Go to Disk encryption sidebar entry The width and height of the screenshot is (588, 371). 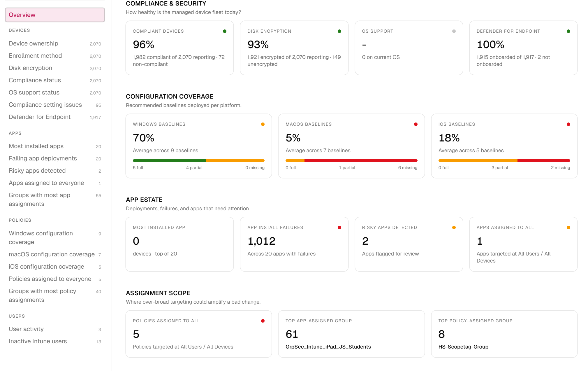point(55,68)
